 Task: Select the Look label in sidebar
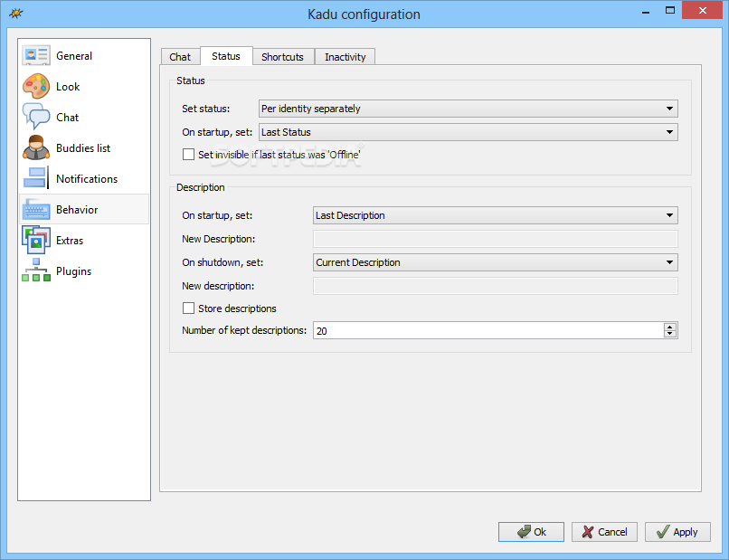click(68, 87)
